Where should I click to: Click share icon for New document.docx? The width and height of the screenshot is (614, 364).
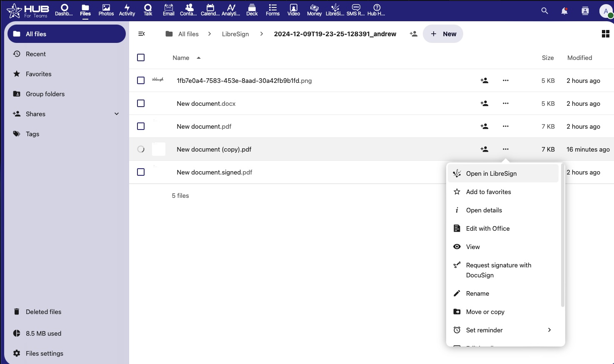484,103
